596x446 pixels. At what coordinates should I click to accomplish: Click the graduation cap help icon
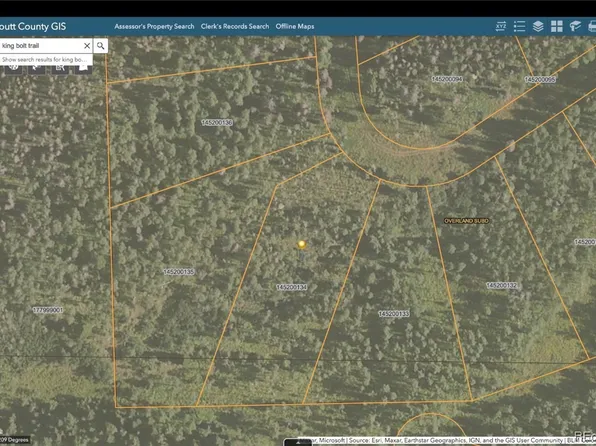coord(575,26)
